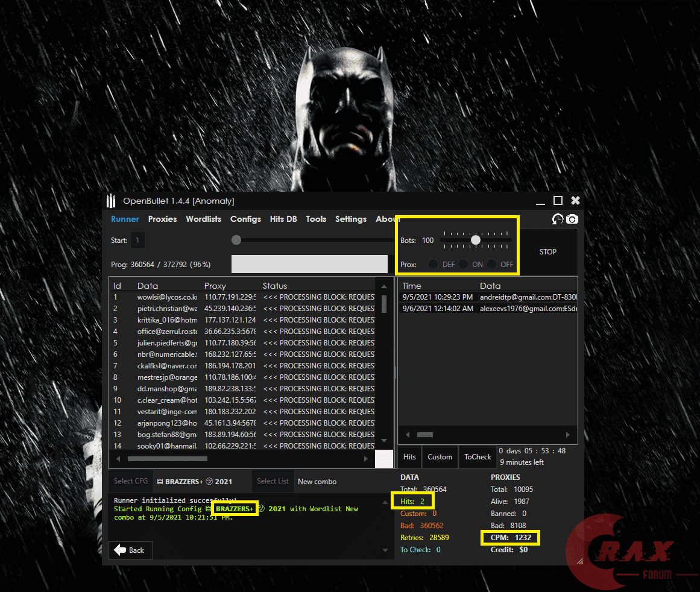Show the ToCheck results
Image resolution: width=700 pixels, height=592 pixels.
click(477, 457)
